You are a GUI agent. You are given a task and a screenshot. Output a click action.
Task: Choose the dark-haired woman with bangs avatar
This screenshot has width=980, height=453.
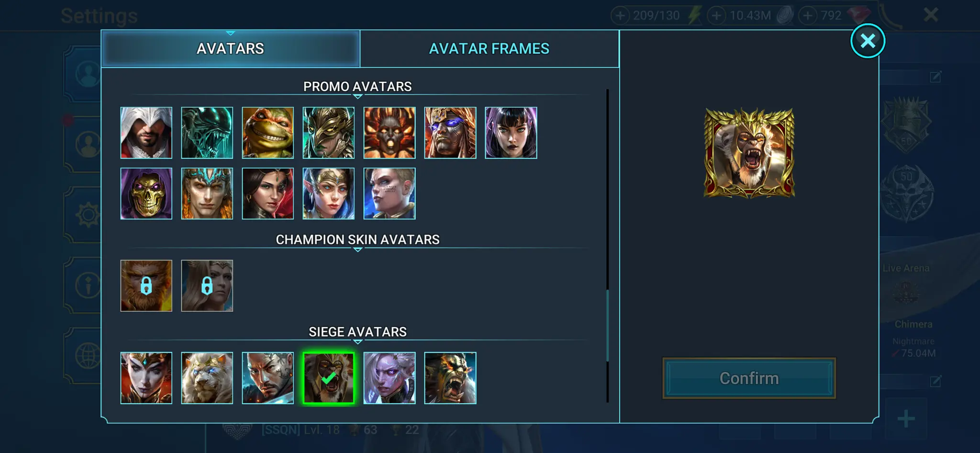coord(511,133)
